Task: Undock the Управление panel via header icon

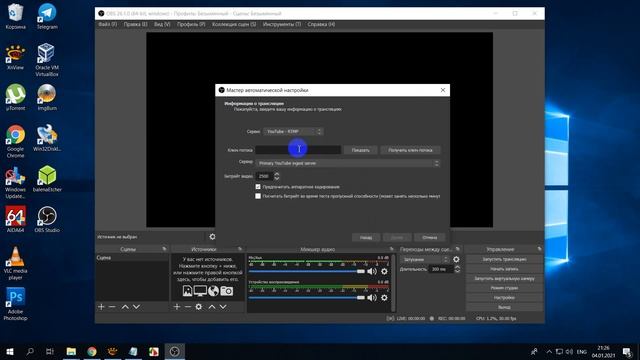Action: (x=539, y=249)
